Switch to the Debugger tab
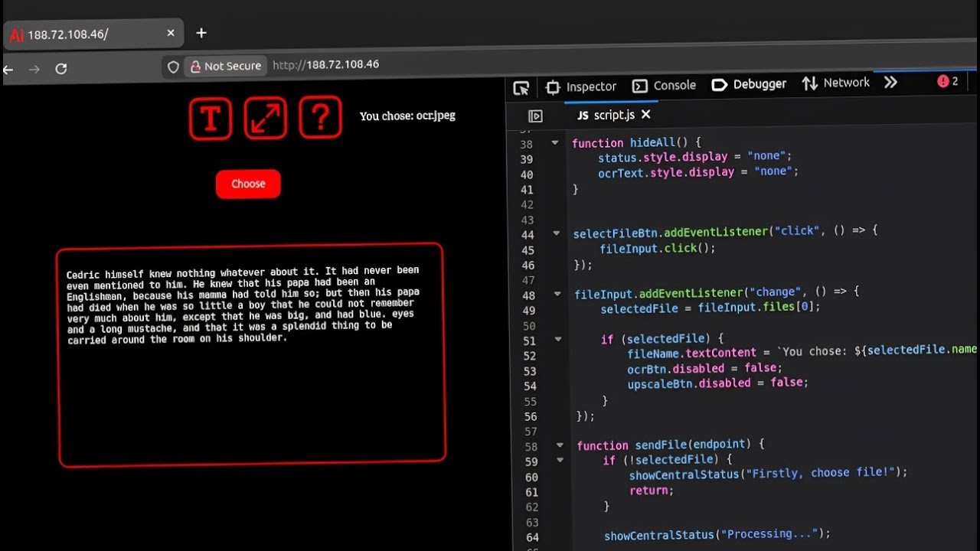 tap(749, 84)
